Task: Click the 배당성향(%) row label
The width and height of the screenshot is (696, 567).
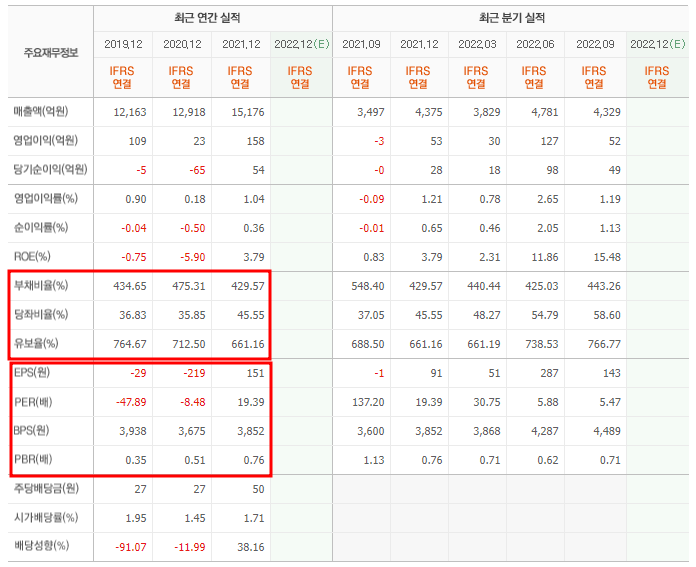Action: click(41, 546)
